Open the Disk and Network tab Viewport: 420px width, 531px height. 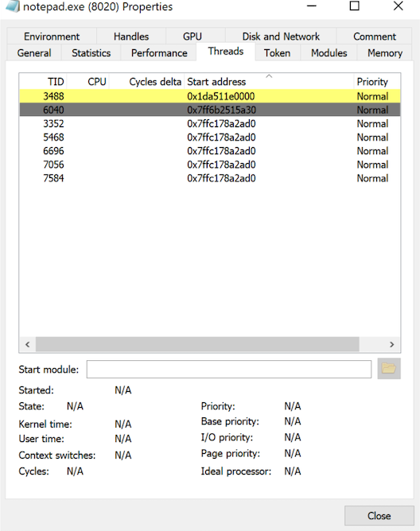click(x=281, y=37)
